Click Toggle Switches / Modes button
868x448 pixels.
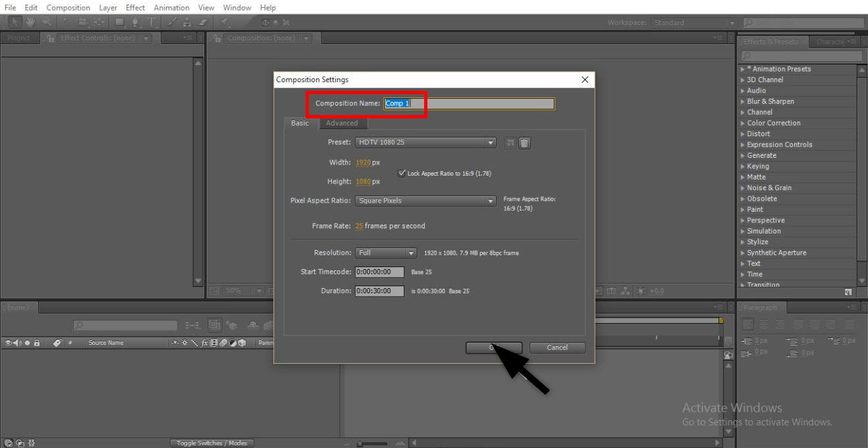click(x=211, y=443)
